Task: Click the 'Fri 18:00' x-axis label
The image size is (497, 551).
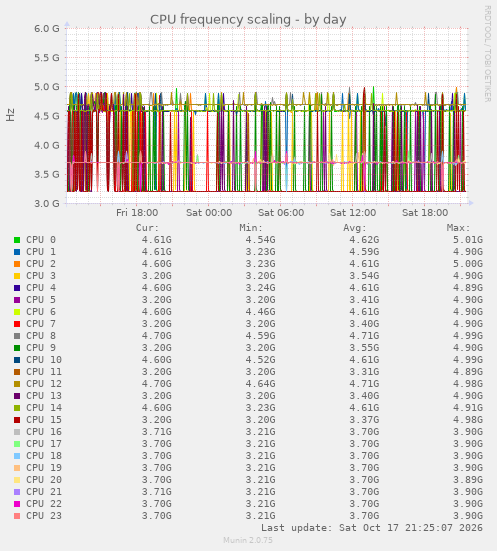Action: tap(137, 213)
